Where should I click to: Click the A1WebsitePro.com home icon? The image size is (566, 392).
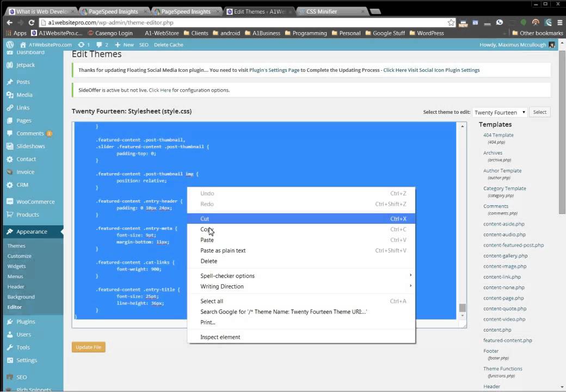[x=23, y=45]
